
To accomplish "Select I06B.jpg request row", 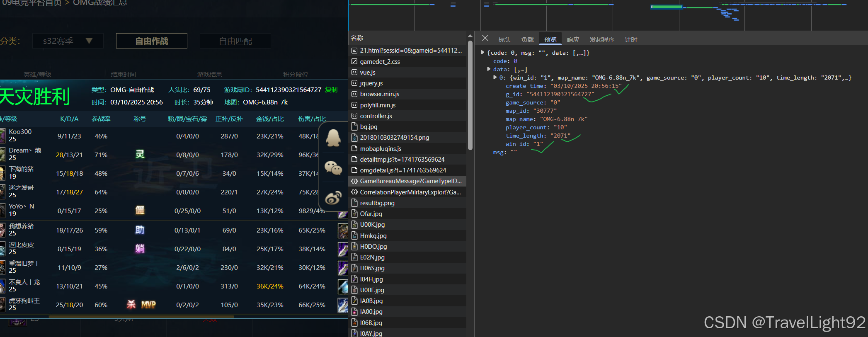I will pyautogui.click(x=408, y=322).
